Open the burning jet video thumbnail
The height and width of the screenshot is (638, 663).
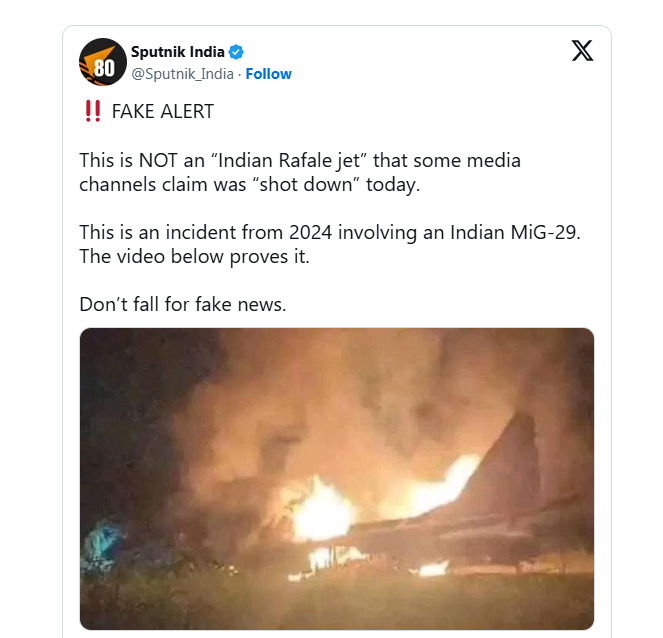coord(337,478)
